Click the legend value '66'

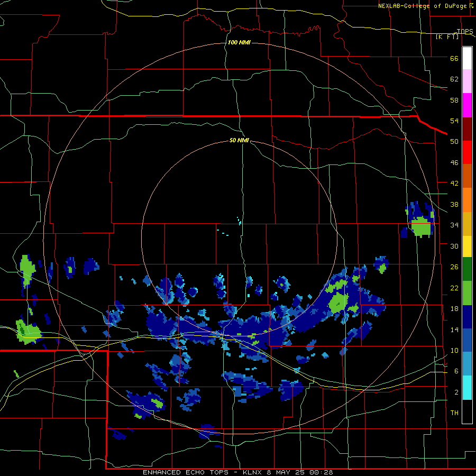[454, 58]
